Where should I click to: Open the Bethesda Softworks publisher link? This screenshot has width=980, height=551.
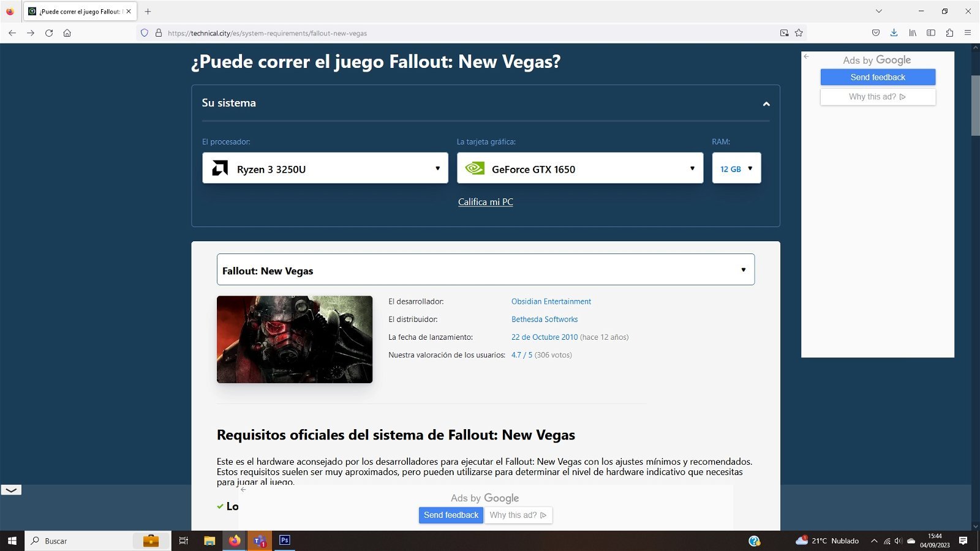click(x=545, y=320)
